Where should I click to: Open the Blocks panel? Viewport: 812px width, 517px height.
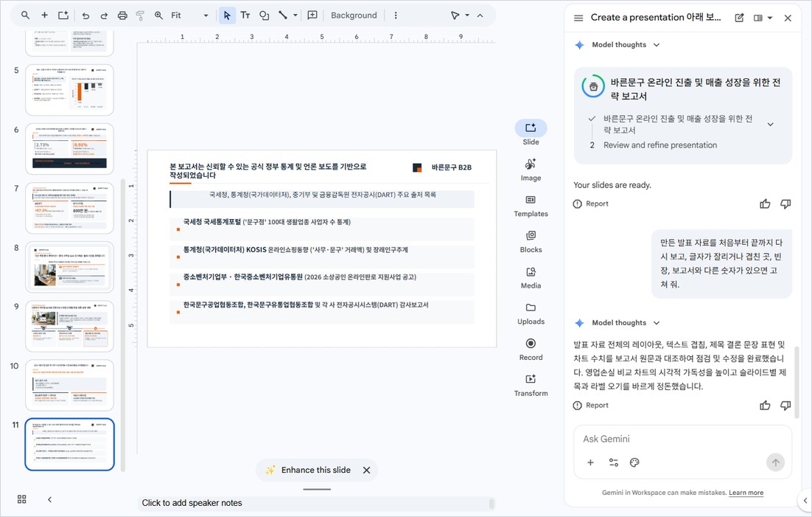[531, 242]
